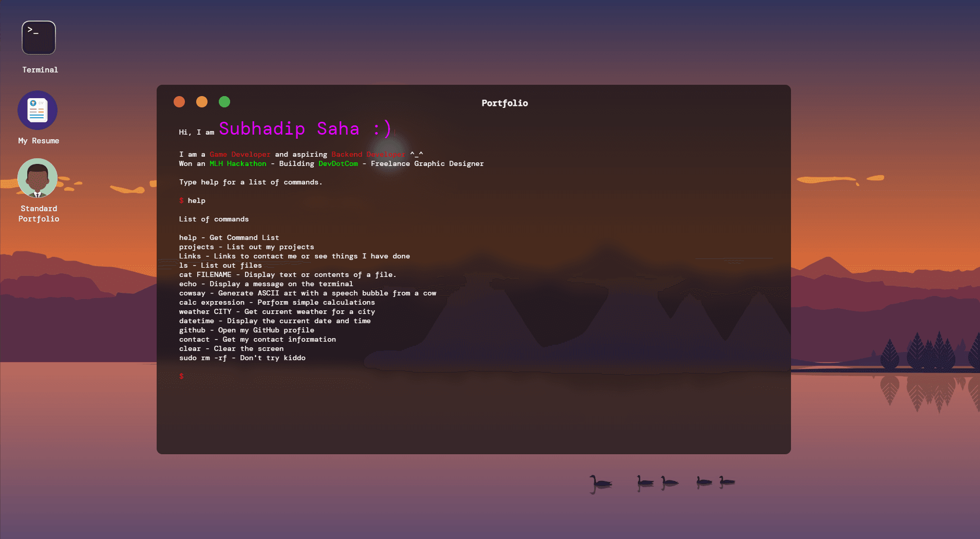Select the Game Developer red text
This screenshot has width=980, height=539.
(x=240, y=154)
